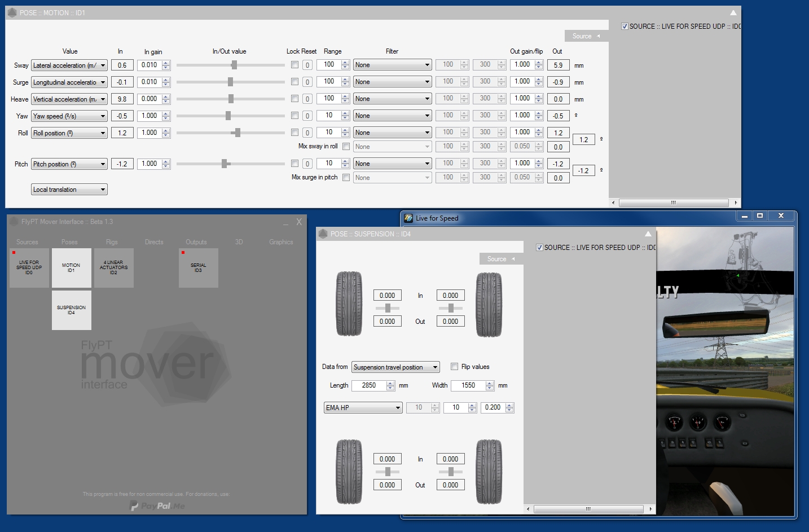The width and height of the screenshot is (809, 532).
Task: Click the Source button in Suspension panel
Action: (501, 259)
